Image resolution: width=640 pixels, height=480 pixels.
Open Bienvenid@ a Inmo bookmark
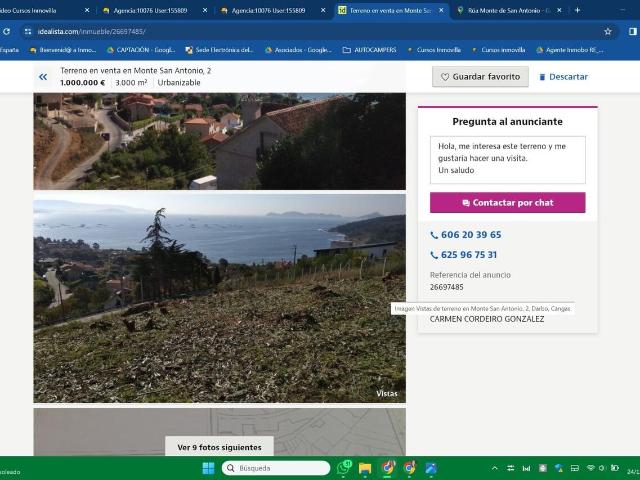[63, 50]
